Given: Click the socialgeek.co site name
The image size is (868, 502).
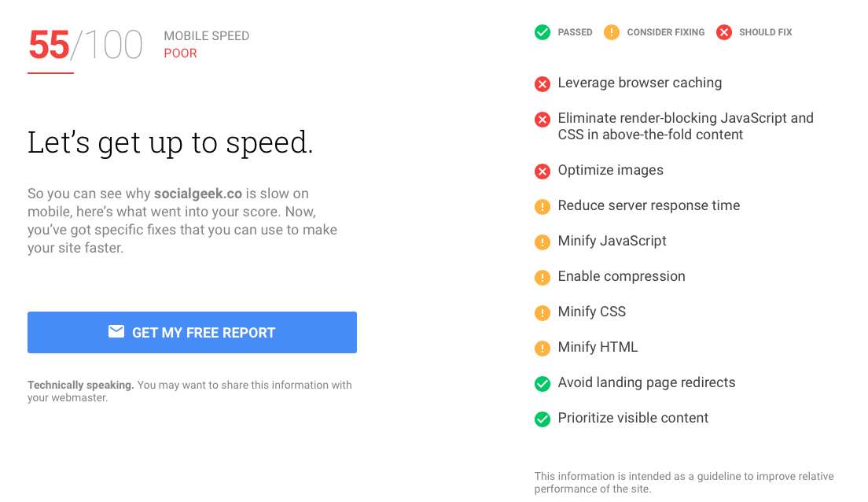Looking at the screenshot, I should 197,194.
